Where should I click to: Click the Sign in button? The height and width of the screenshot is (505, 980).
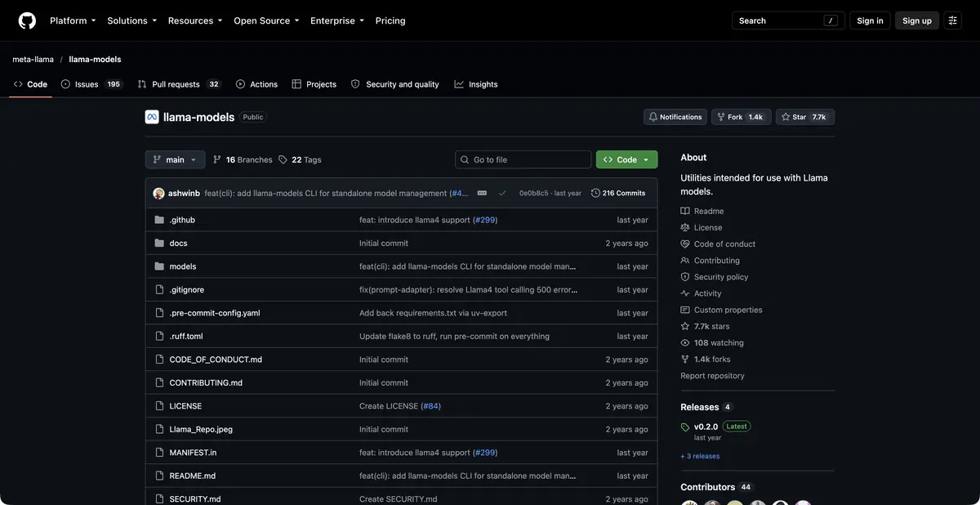[x=870, y=20]
